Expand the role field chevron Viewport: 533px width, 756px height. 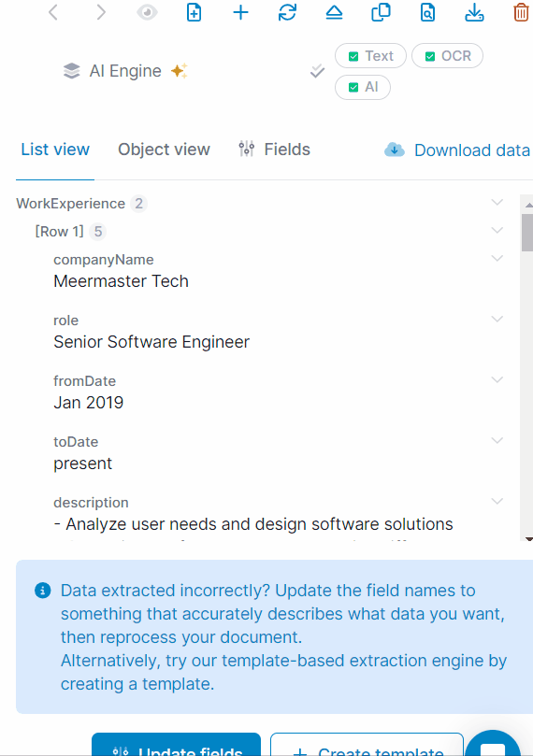pos(497,319)
